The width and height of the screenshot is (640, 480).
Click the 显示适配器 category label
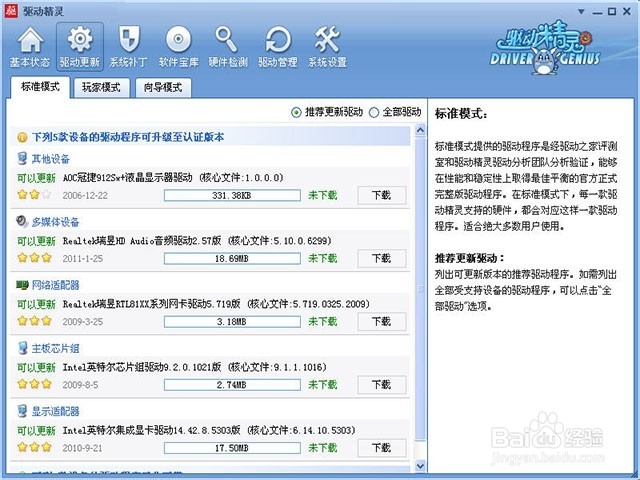point(56,411)
